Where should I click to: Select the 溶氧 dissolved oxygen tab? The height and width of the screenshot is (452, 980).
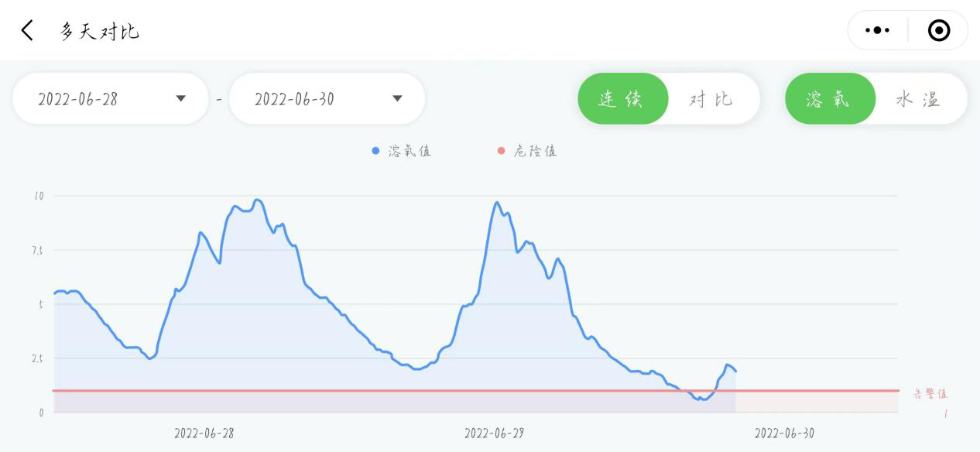[x=829, y=99]
